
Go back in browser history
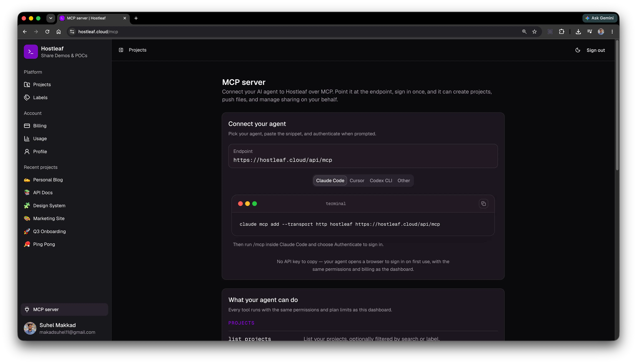(24, 32)
